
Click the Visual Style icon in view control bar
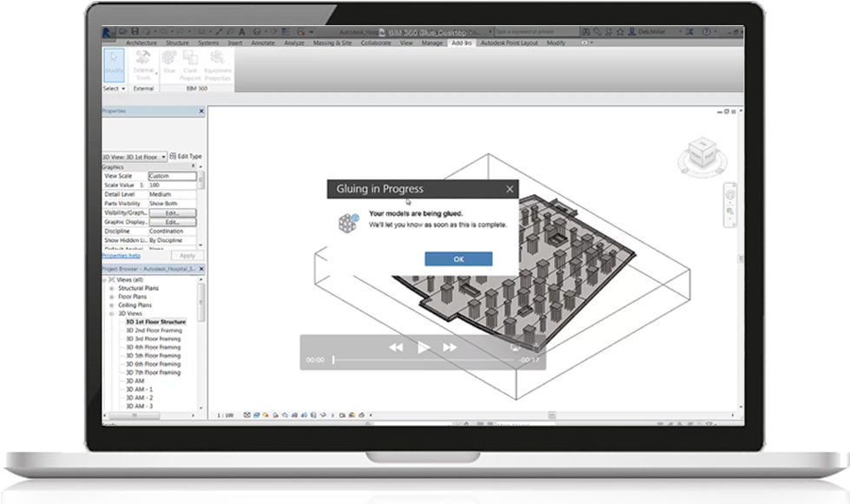tap(256, 416)
